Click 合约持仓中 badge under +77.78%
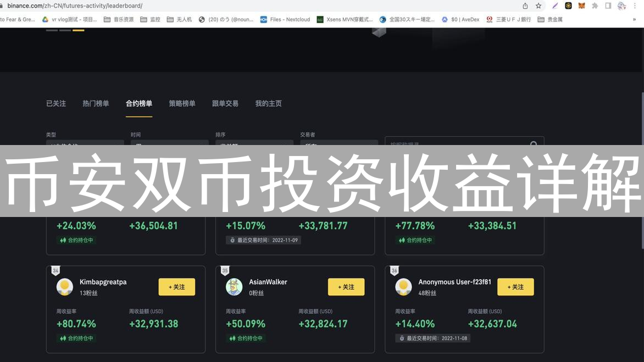Screen dimensions: 644x362 (x=415, y=240)
